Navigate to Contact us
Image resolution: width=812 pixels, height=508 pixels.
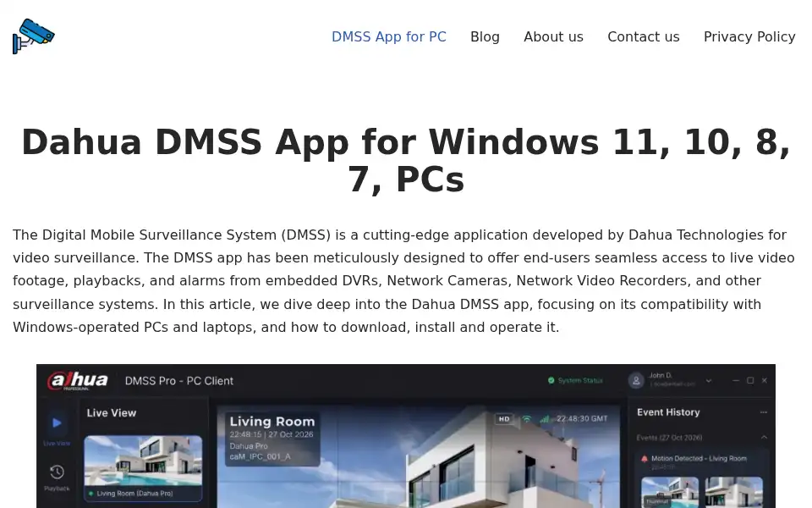[643, 36]
